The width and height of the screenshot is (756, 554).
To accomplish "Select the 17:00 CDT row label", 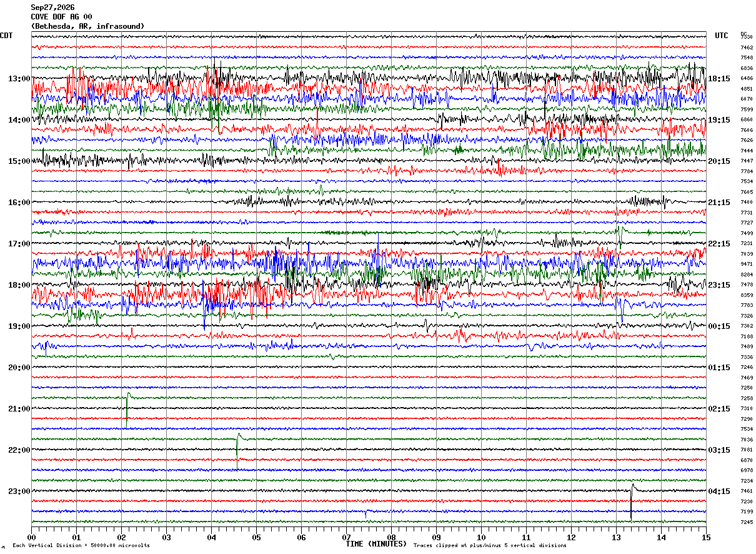I will click(x=19, y=244).
